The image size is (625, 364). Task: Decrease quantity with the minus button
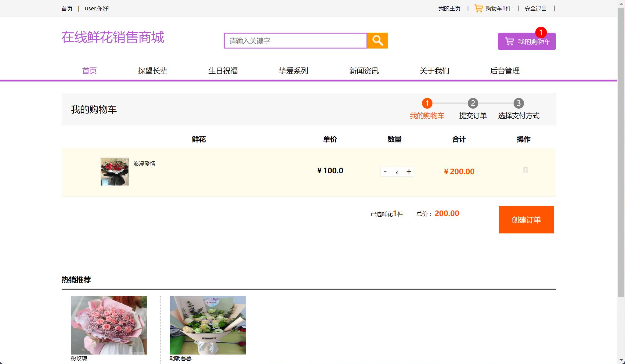click(385, 172)
